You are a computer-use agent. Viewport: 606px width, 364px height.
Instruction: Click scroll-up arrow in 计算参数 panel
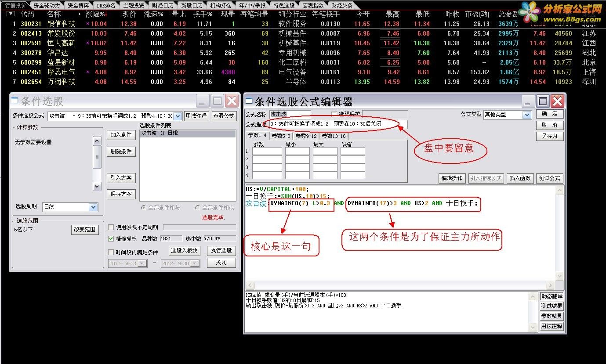tap(97, 141)
